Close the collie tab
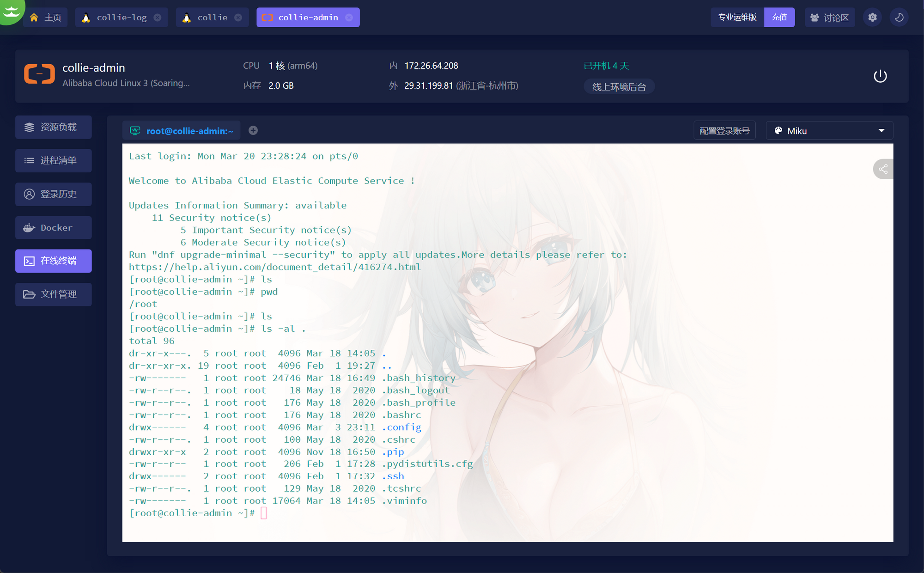The image size is (924, 573). 238,18
